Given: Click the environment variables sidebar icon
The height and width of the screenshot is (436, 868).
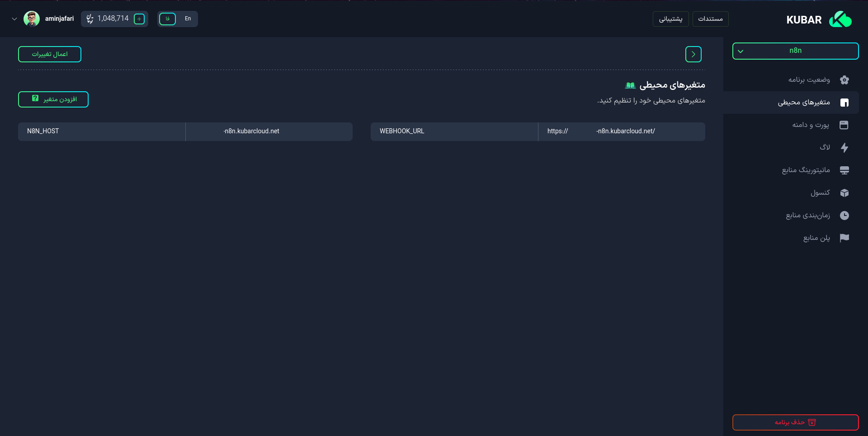Looking at the screenshot, I should [x=844, y=103].
